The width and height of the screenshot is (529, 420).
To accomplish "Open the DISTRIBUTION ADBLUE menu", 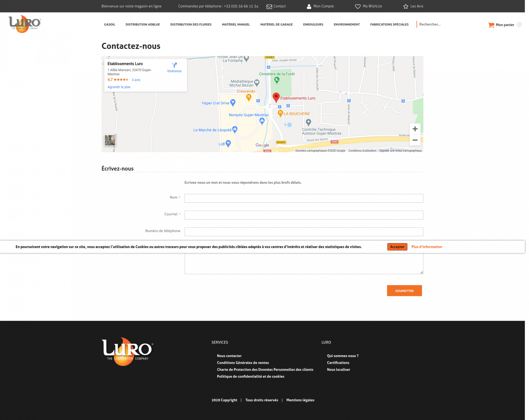I will pyautogui.click(x=143, y=24).
